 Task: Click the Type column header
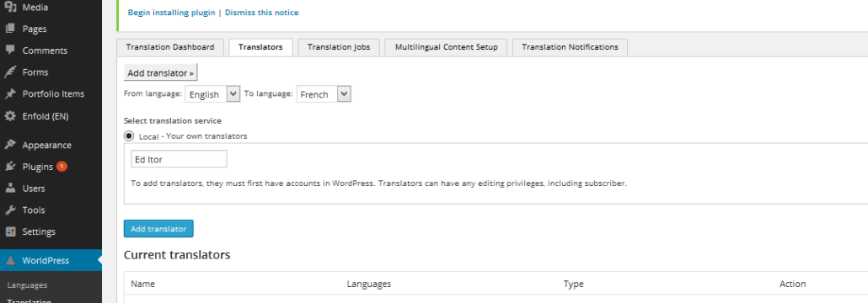click(x=574, y=284)
